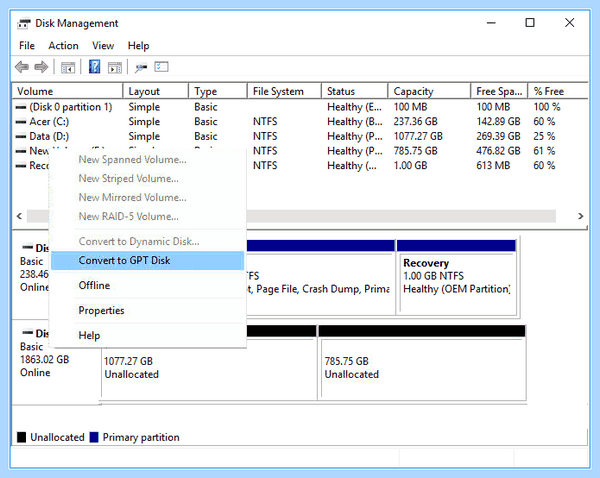Image resolution: width=600 pixels, height=478 pixels.
Task: Choose Convert to GPT Disk
Action: coord(147,261)
